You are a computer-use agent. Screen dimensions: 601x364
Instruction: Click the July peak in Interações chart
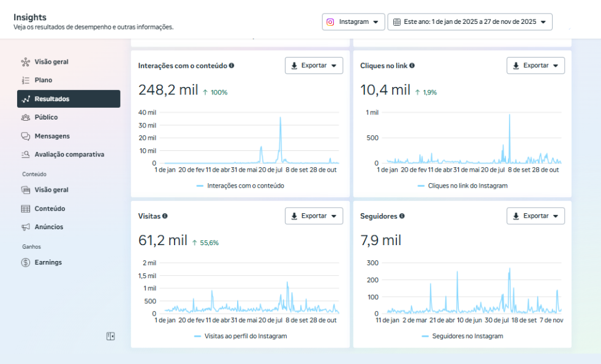tap(281, 118)
